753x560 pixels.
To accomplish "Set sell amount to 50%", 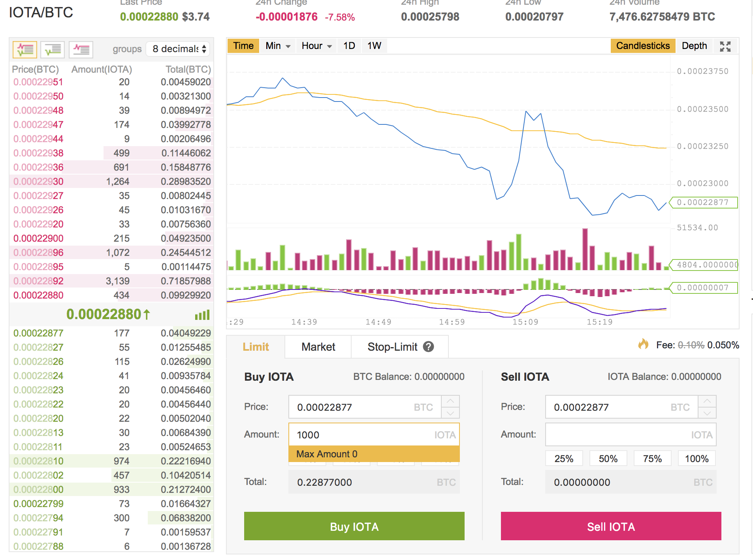I will (x=608, y=459).
